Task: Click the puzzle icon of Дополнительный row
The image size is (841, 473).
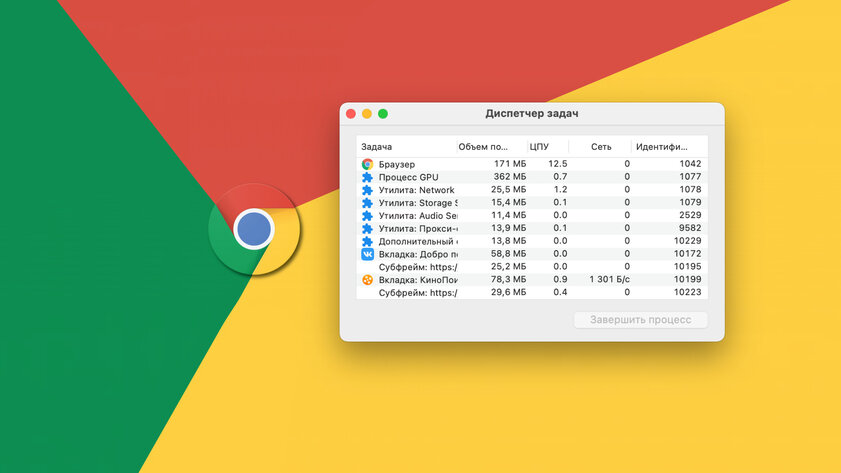Action: (x=367, y=241)
